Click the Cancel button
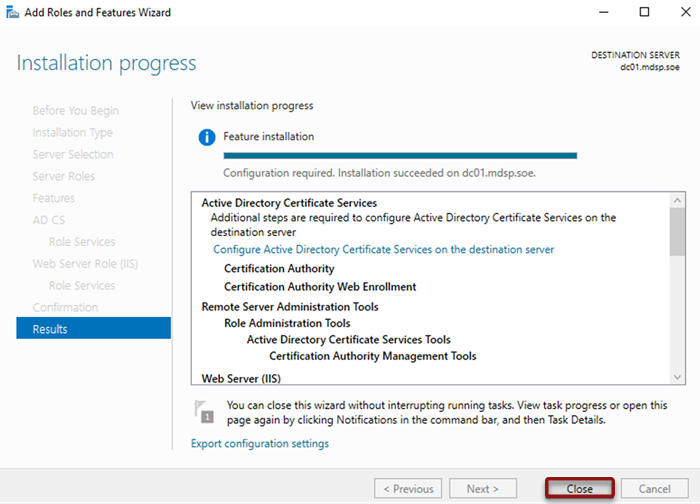 pyautogui.click(x=654, y=488)
